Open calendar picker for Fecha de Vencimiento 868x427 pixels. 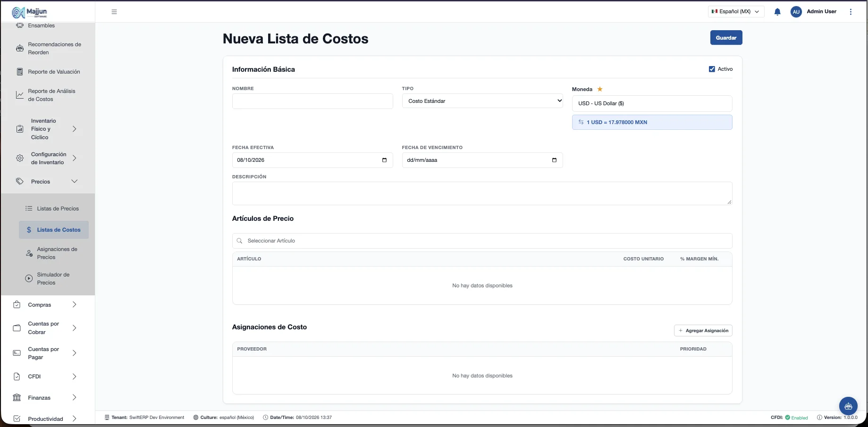click(x=554, y=160)
